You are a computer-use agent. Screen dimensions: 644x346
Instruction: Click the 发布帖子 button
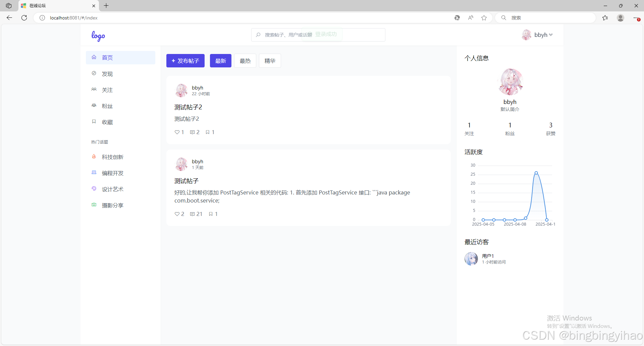[185, 61]
